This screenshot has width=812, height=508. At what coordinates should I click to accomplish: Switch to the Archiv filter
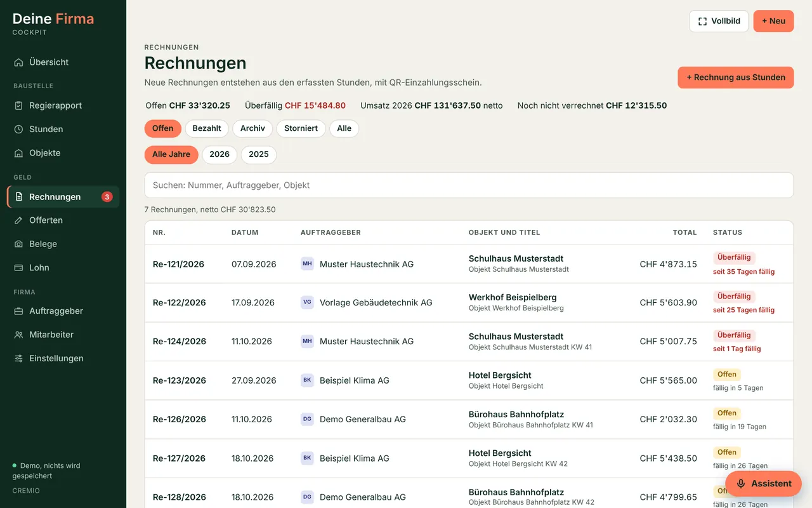coord(252,128)
